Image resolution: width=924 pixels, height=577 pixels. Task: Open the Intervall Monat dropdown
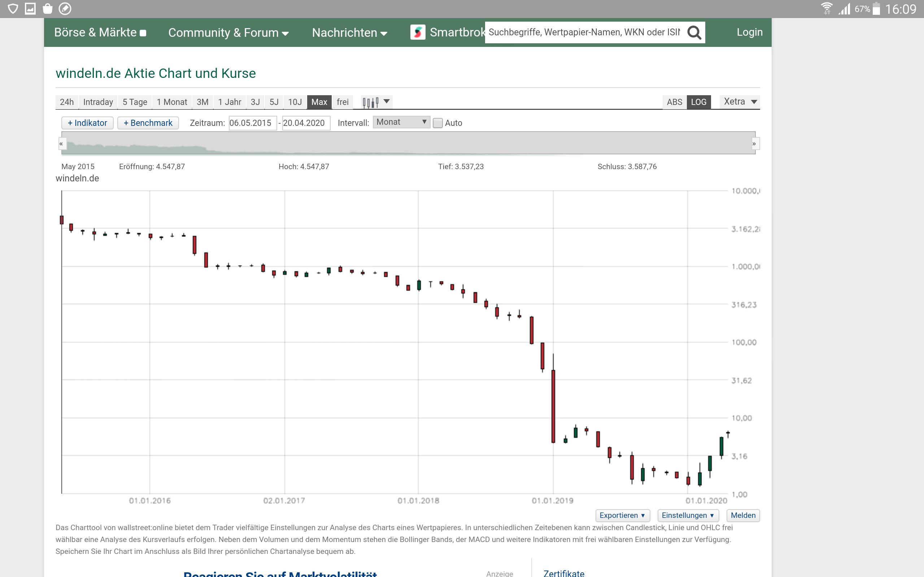[401, 122]
